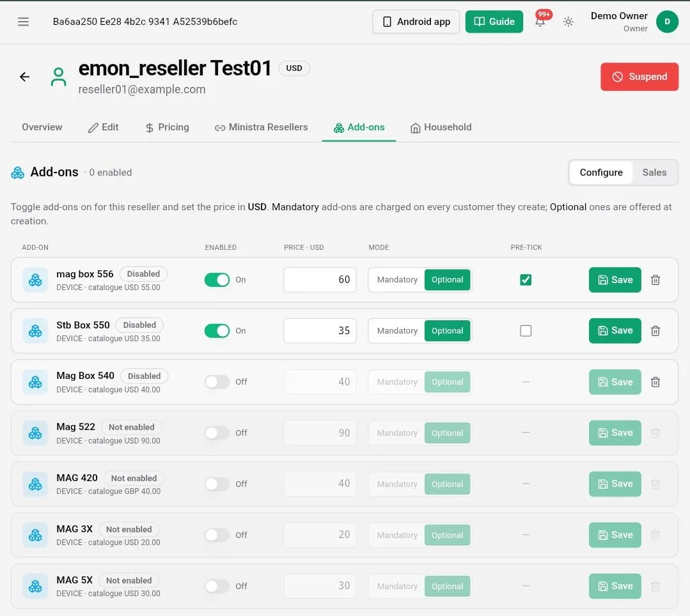
Task: Open the Guide button
Action: click(x=494, y=22)
